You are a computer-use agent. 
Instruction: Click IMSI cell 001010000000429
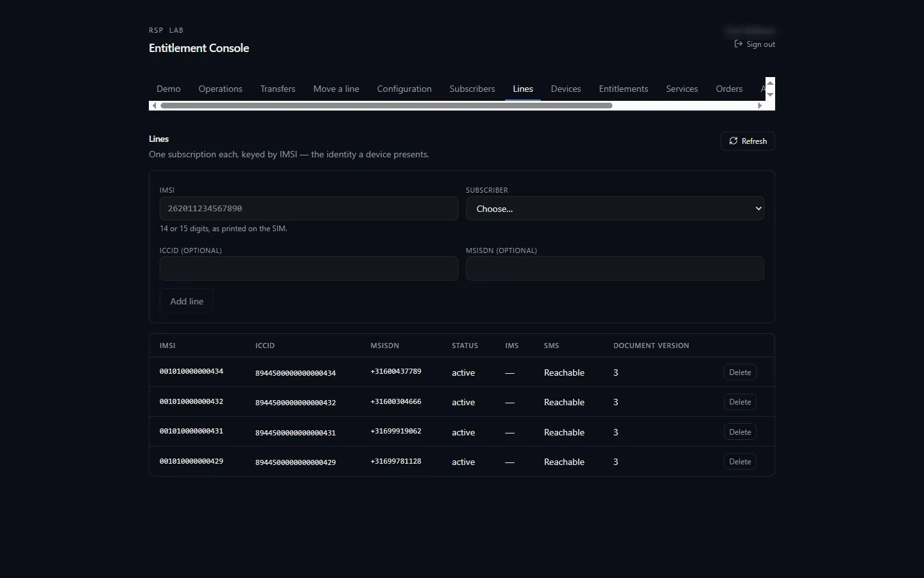pos(191,461)
